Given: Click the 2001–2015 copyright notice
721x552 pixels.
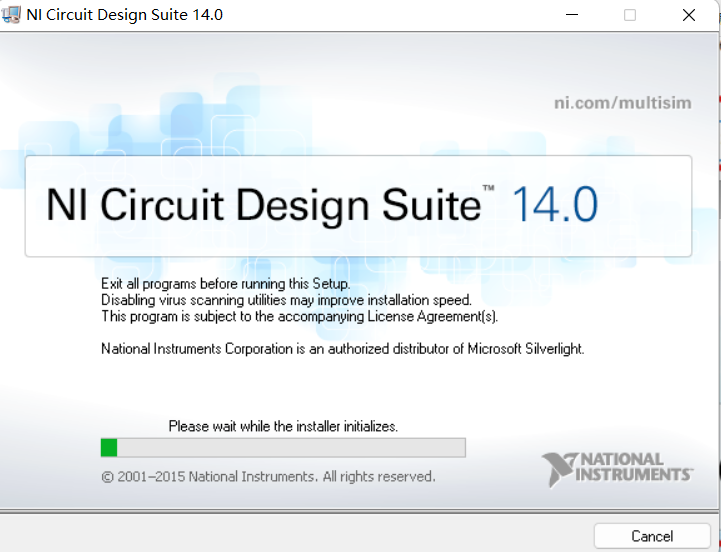Looking at the screenshot, I should [268, 477].
